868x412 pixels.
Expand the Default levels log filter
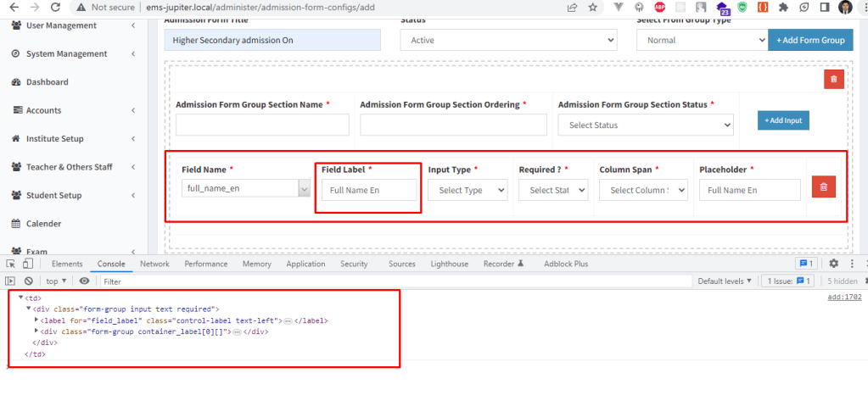tap(724, 281)
